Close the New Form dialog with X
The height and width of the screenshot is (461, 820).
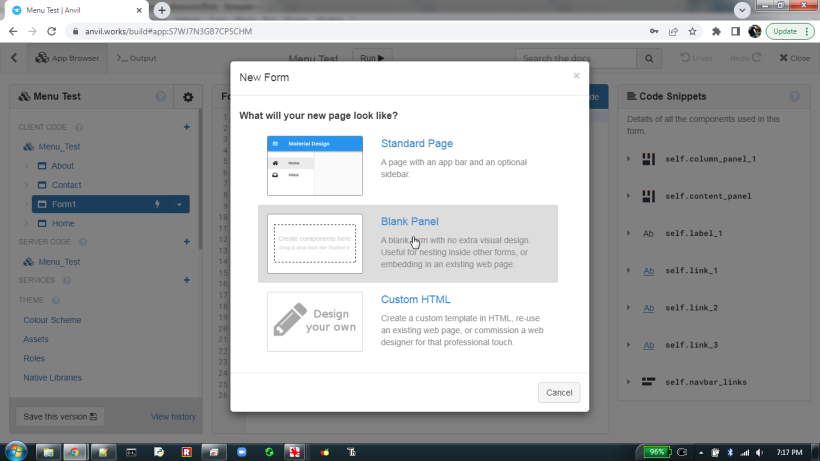tap(576, 75)
